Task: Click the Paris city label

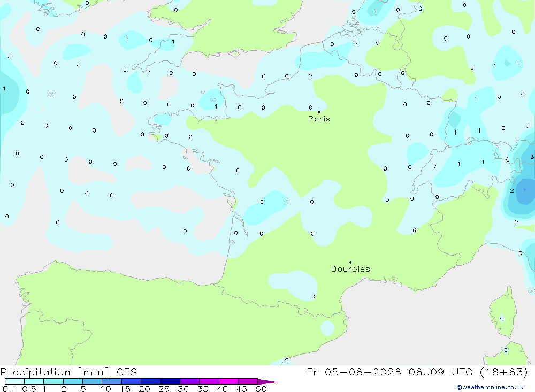Action: (319, 119)
